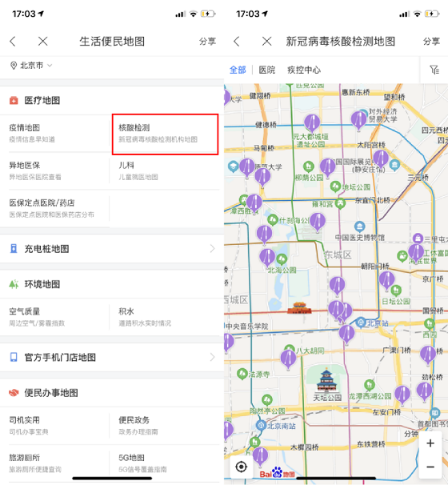Image resolution: width=448 pixels, height=485 pixels.
Task: Tap the 雍和宫 green icon
Action: (x=341, y=203)
